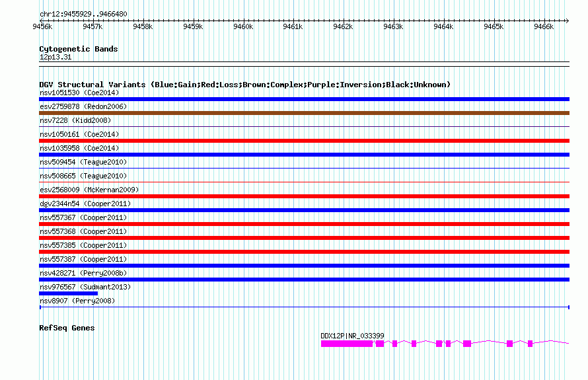The width and height of the screenshot is (588, 380).
Task: Click the 9456k ruler label
Action: pos(42,26)
